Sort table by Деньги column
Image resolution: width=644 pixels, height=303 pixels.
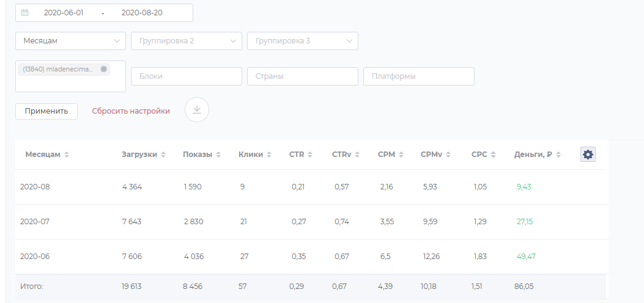click(x=537, y=155)
